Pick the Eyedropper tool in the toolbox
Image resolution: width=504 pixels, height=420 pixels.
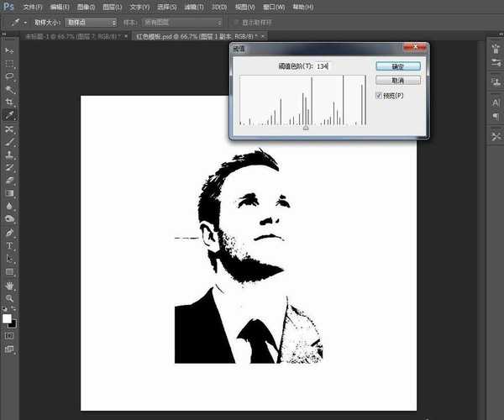click(x=10, y=114)
